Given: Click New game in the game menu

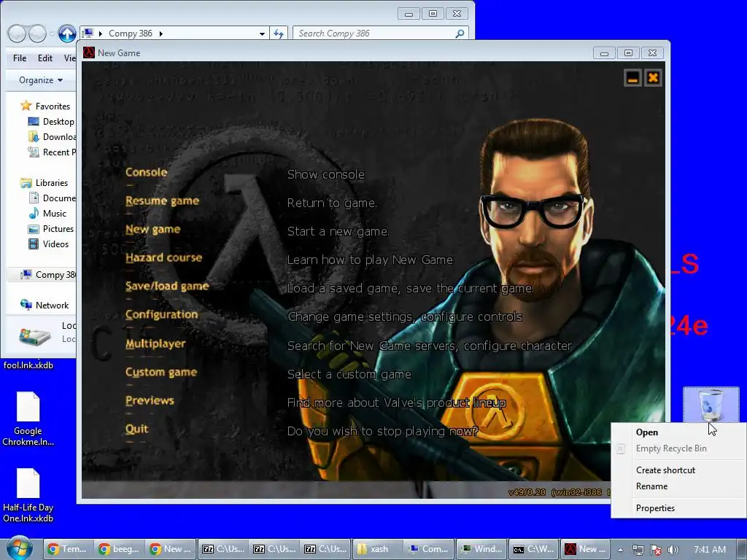Looking at the screenshot, I should [153, 229].
